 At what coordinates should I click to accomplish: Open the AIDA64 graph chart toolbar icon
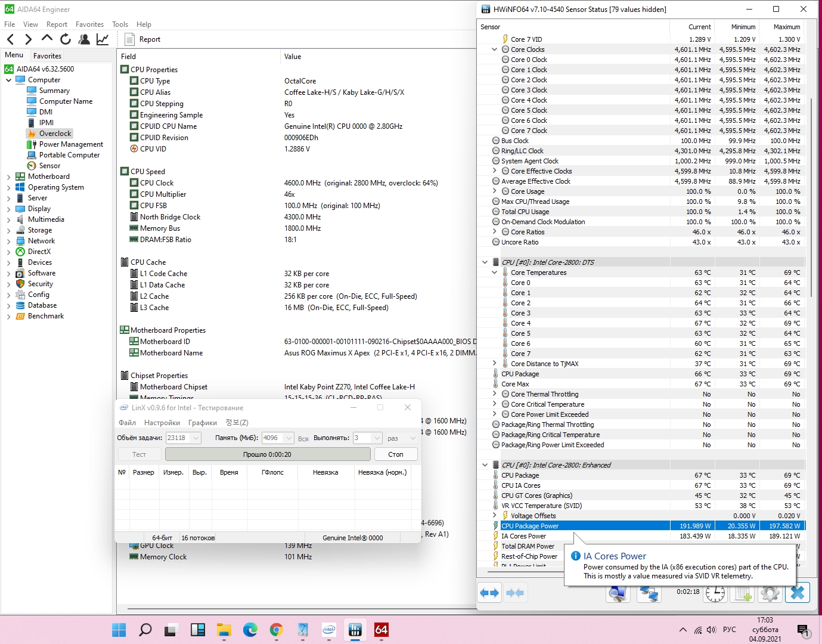[x=103, y=39]
